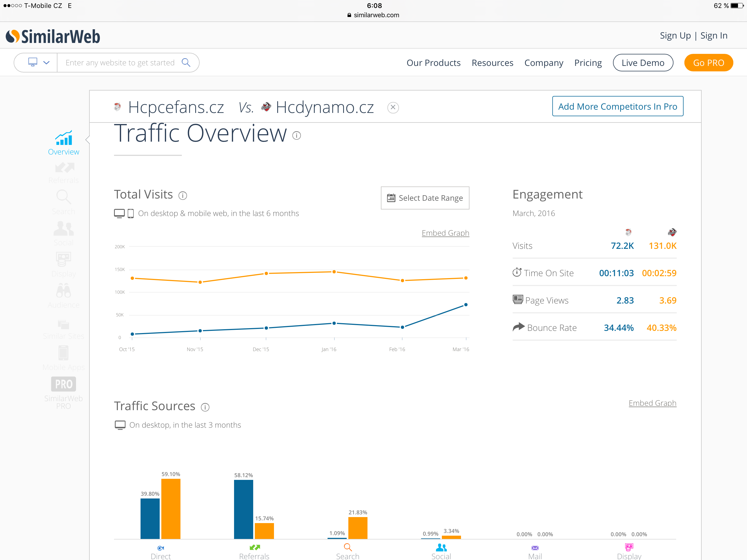
Task: Remove the Hcdynamo.cz comparison with the X
Action: coord(393,107)
